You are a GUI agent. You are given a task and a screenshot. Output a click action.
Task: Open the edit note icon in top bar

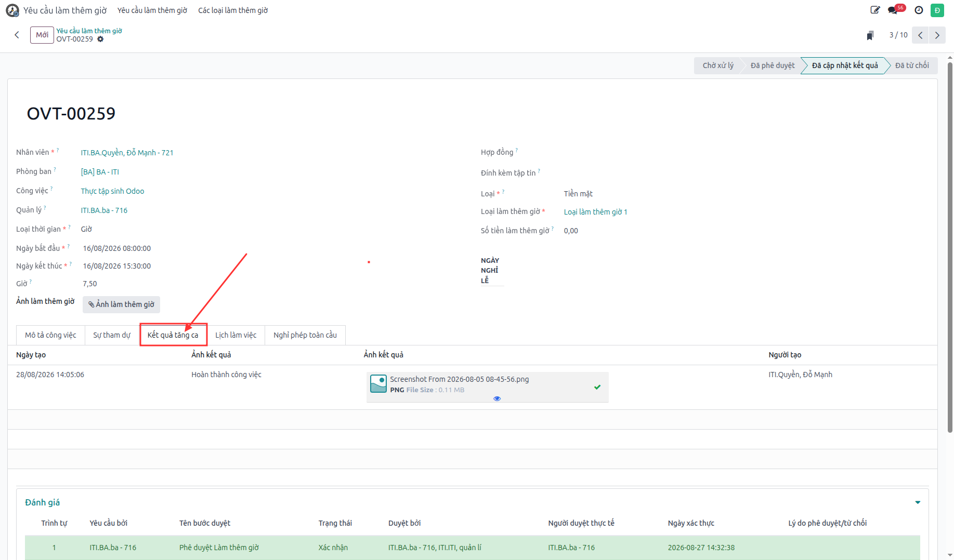tap(875, 10)
